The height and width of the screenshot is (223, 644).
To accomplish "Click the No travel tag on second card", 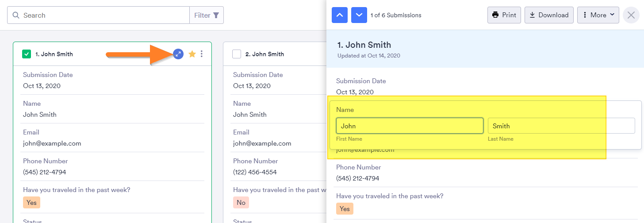I will pyautogui.click(x=241, y=203).
